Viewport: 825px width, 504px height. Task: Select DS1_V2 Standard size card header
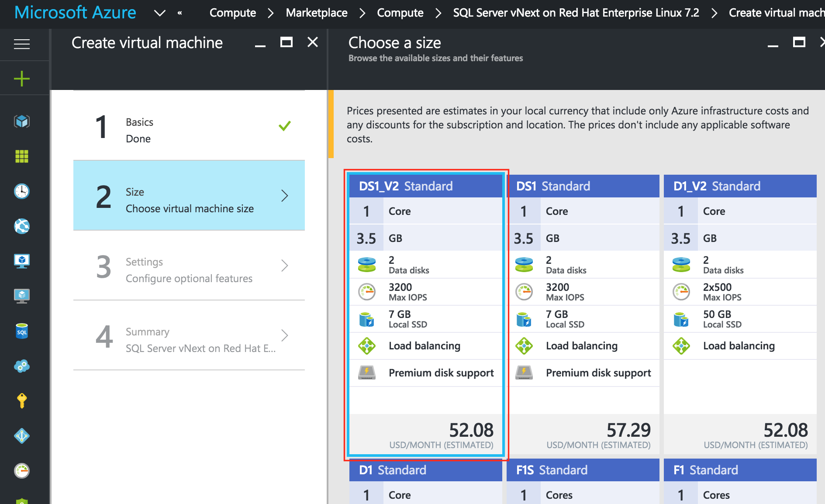click(426, 186)
